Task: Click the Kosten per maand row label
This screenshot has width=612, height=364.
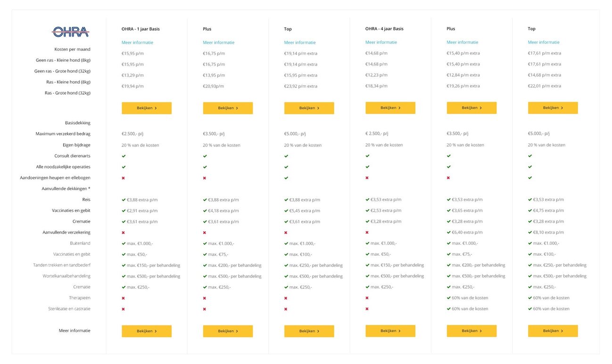Action: pos(72,49)
